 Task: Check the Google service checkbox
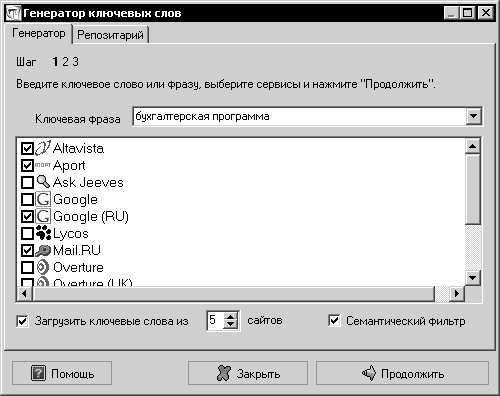coord(27,199)
